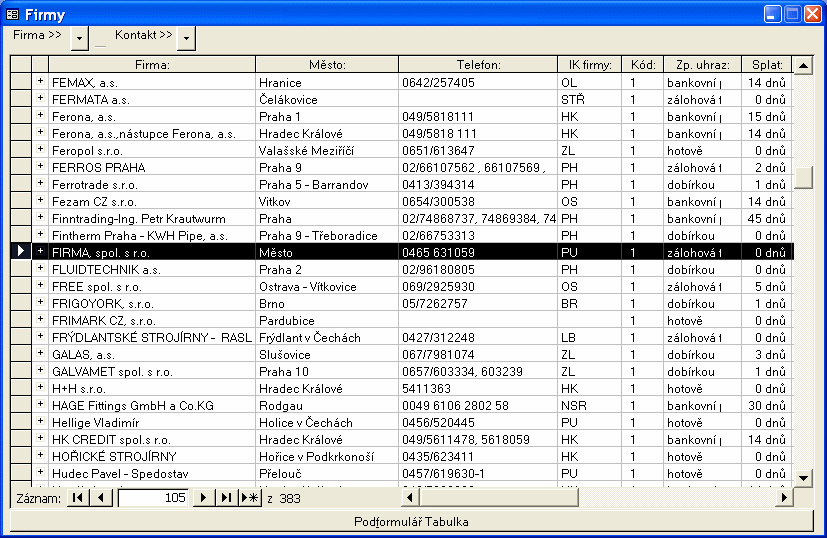Click the Podformulář Tabulka button

(412, 521)
